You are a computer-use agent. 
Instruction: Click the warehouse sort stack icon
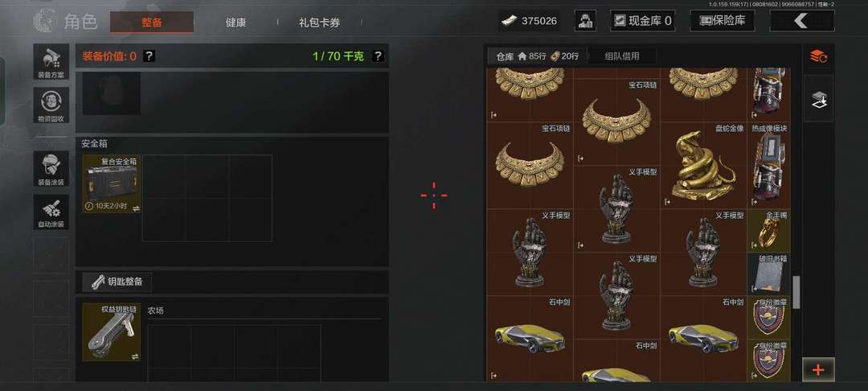pyautogui.click(x=818, y=56)
